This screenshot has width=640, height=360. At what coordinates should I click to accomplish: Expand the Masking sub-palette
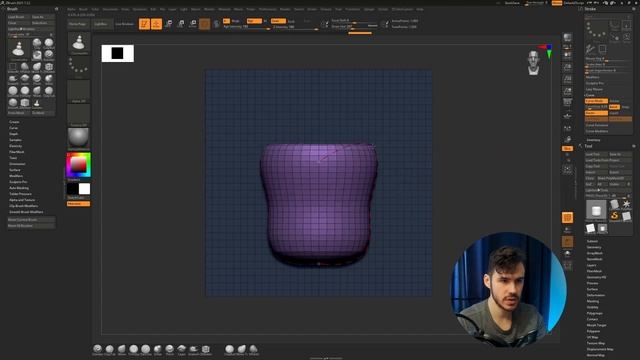(593, 301)
